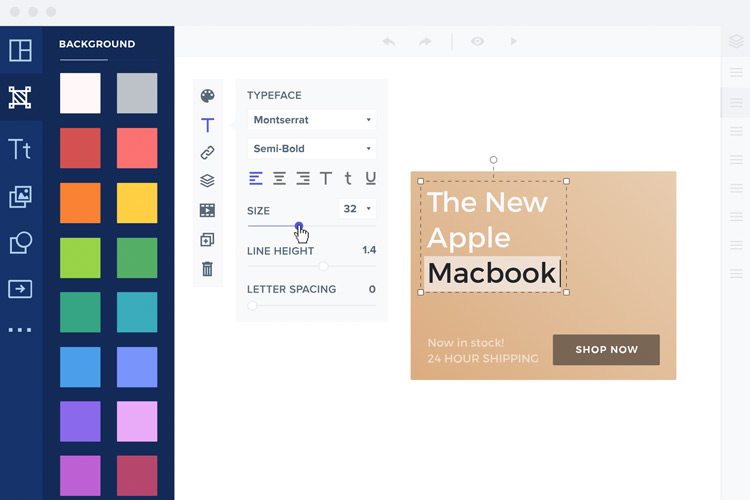The image size is (750, 500).
Task: Delete element with the trash icon
Action: tap(207, 268)
